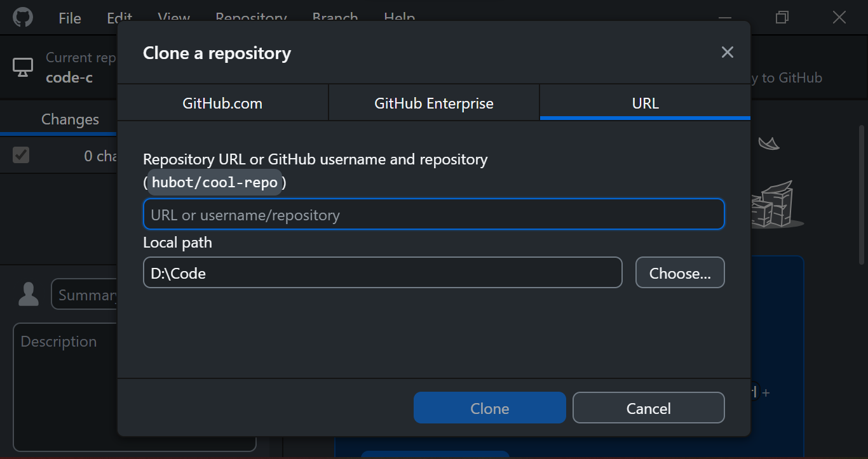Select the URL tab
The width and height of the screenshot is (868, 459).
645,103
